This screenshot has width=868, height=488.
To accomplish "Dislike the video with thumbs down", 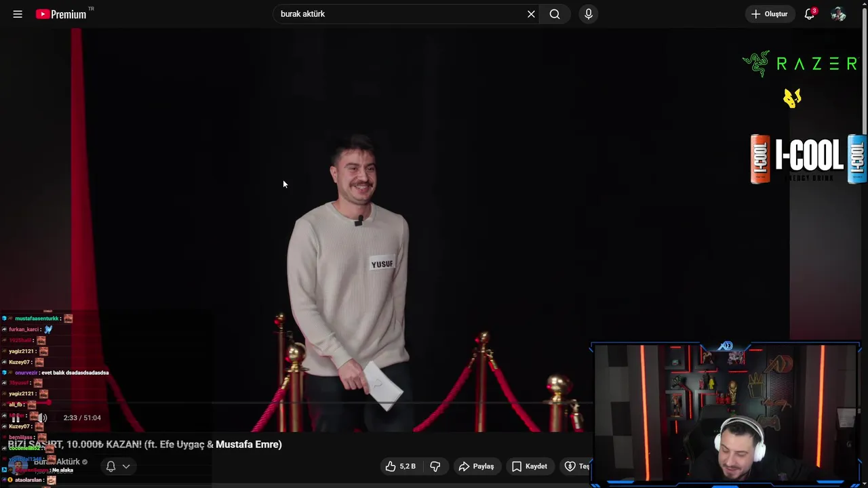I will pos(435,466).
